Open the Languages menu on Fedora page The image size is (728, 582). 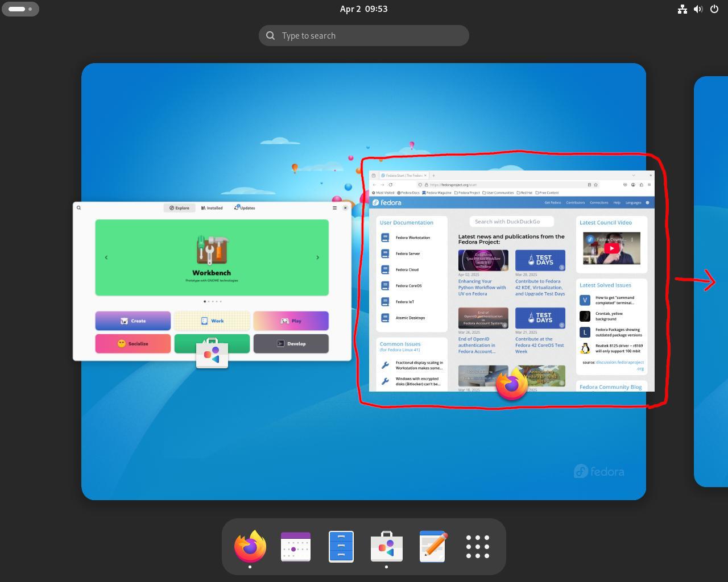(633, 202)
